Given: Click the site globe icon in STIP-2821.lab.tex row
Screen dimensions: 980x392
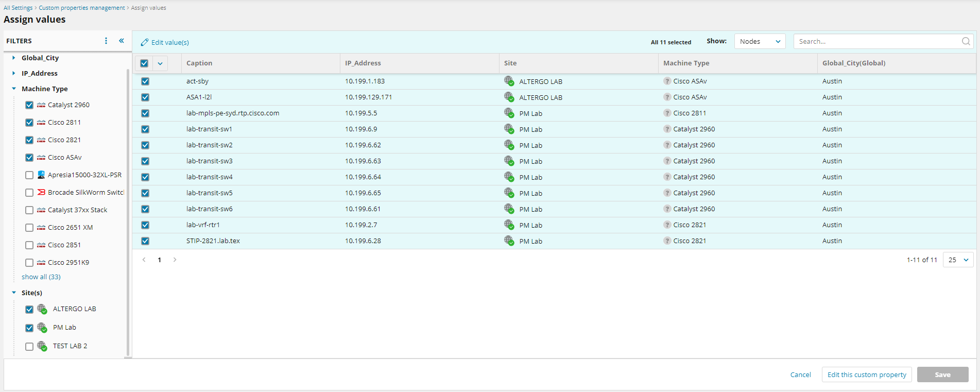Looking at the screenshot, I should [x=509, y=241].
